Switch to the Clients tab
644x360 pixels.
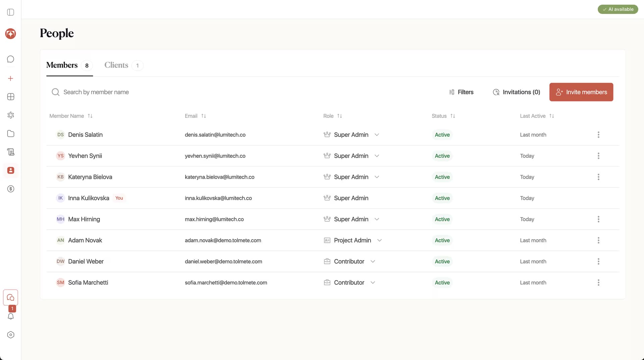point(123,65)
